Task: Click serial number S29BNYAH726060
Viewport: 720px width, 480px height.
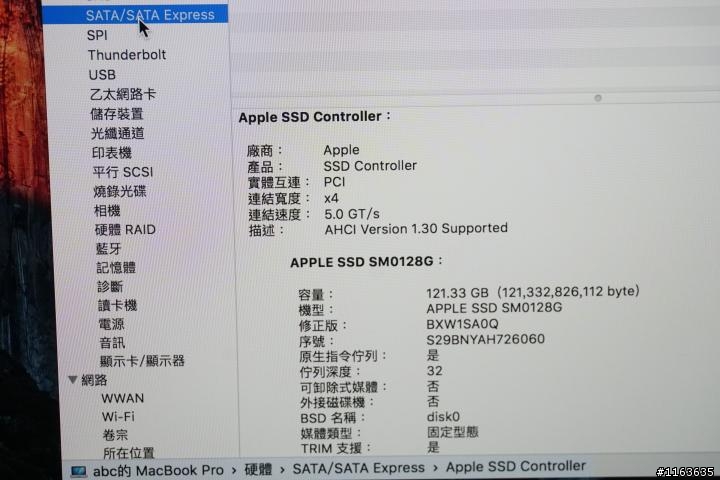Action: [x=485, y=339]
